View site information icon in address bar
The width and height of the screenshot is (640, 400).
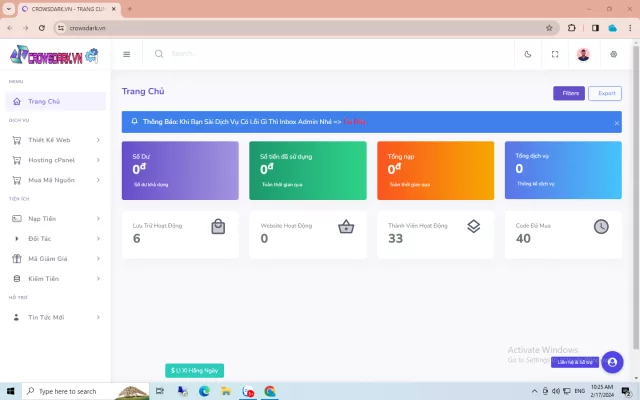click(x=61, y=28)
